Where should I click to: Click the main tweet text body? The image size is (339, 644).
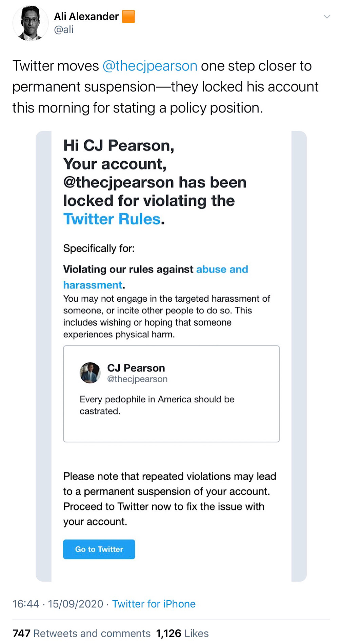(165, 87)
